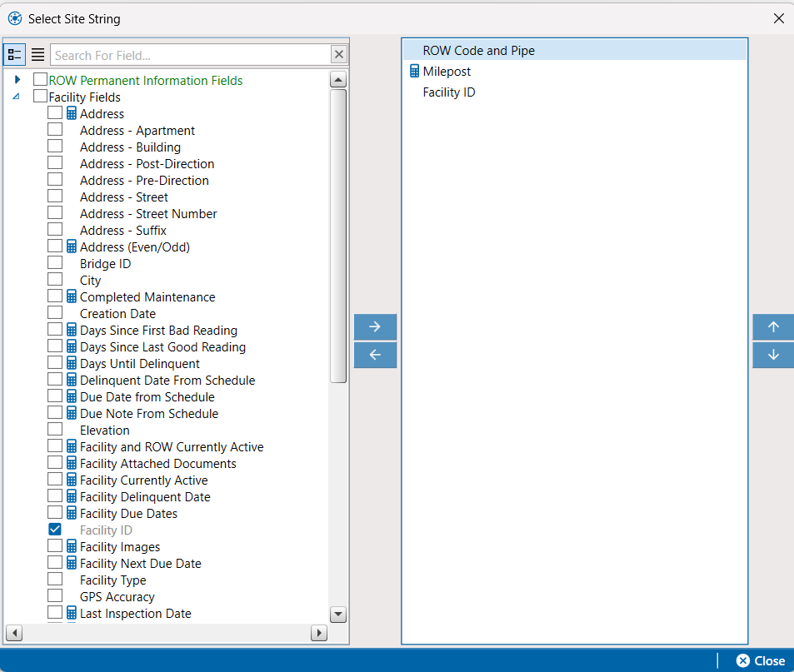
Task: Uncheck the Facility ID field
Action: [x=54, y=529]
